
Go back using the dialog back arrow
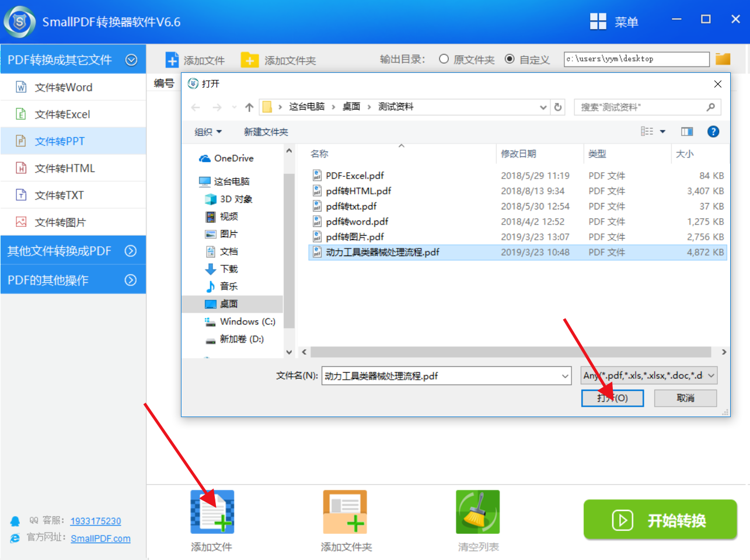click(196, 107)
